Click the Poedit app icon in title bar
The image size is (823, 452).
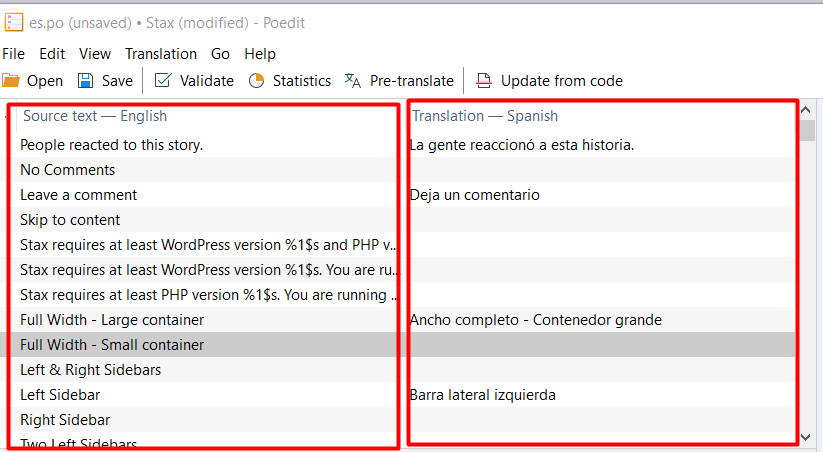(14, 23)
